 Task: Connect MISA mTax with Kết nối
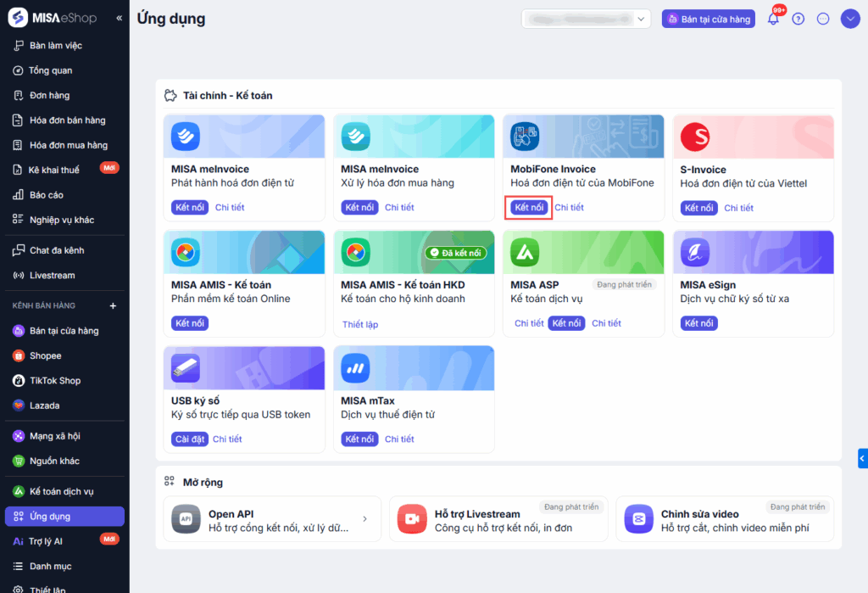pyautogui.click(x=359, y=439)
